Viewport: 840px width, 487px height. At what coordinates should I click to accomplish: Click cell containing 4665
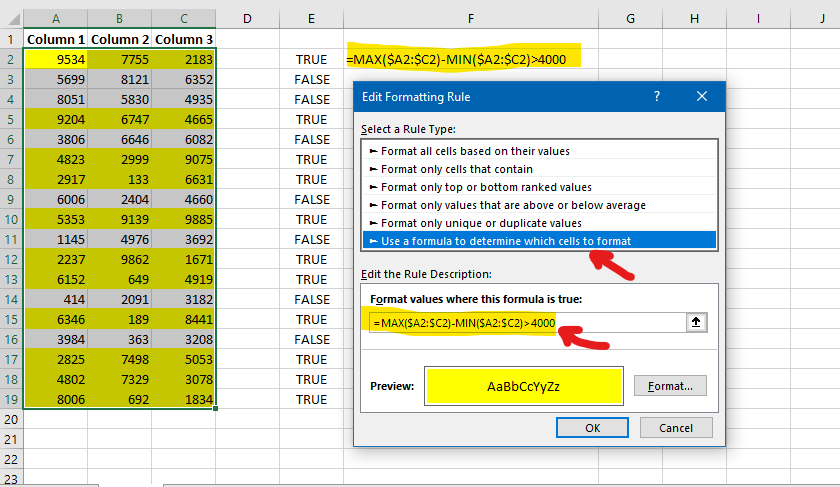coord(184,119)
